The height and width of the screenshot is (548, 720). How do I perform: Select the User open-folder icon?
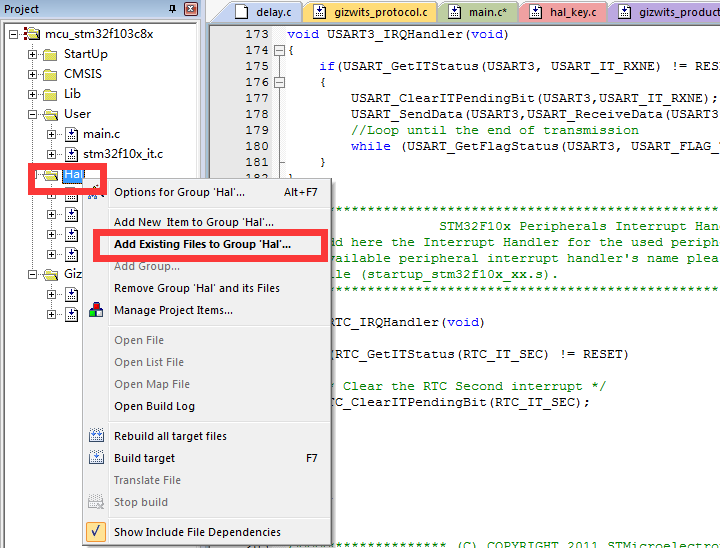click(51, 114)
